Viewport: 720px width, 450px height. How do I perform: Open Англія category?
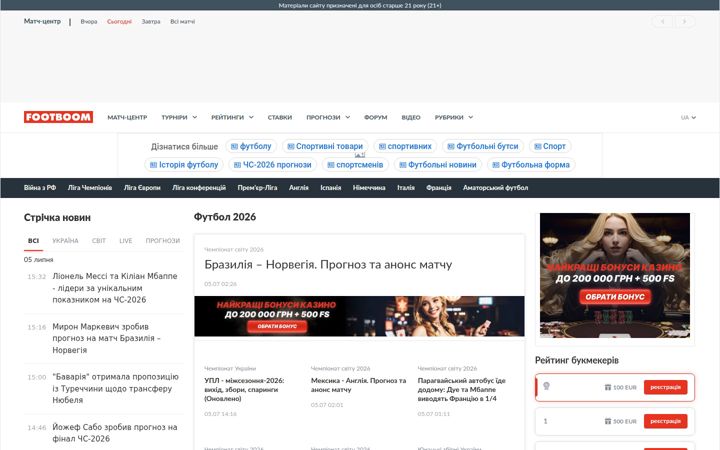(x=299, y=188)
